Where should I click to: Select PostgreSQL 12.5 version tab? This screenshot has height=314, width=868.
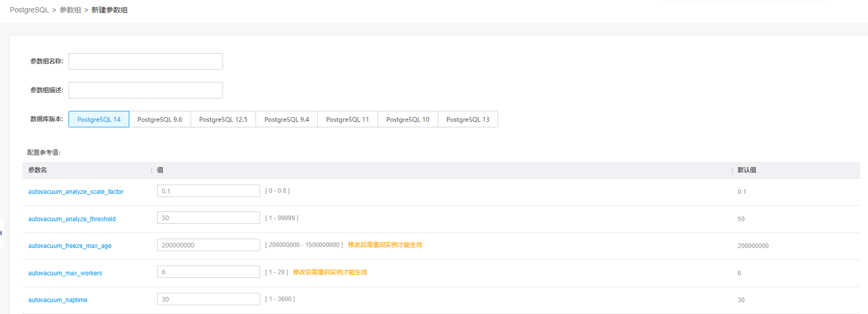click(x=223, y=119)
